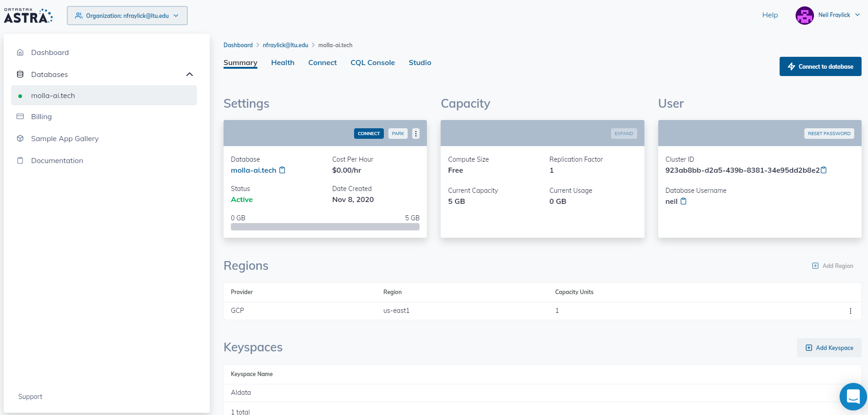Screen dimensions: 868x415
Task: Open Billing in the sidebar
Action: pos(41,116)
